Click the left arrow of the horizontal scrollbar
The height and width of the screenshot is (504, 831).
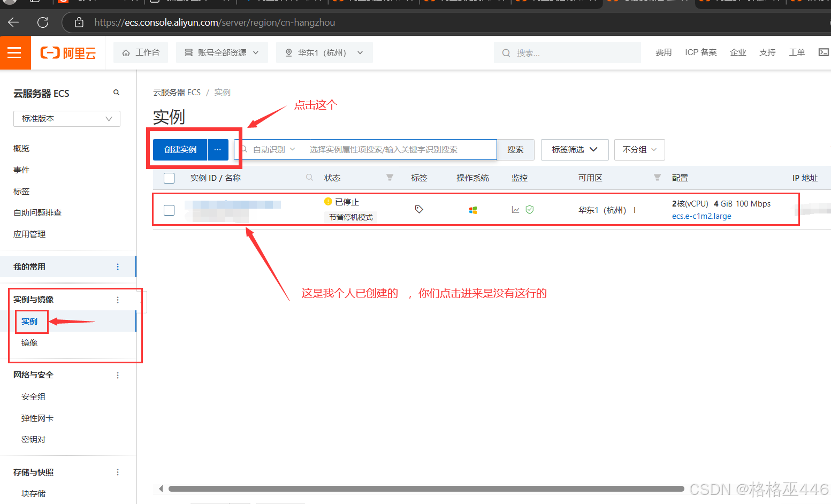coord(161,488)
